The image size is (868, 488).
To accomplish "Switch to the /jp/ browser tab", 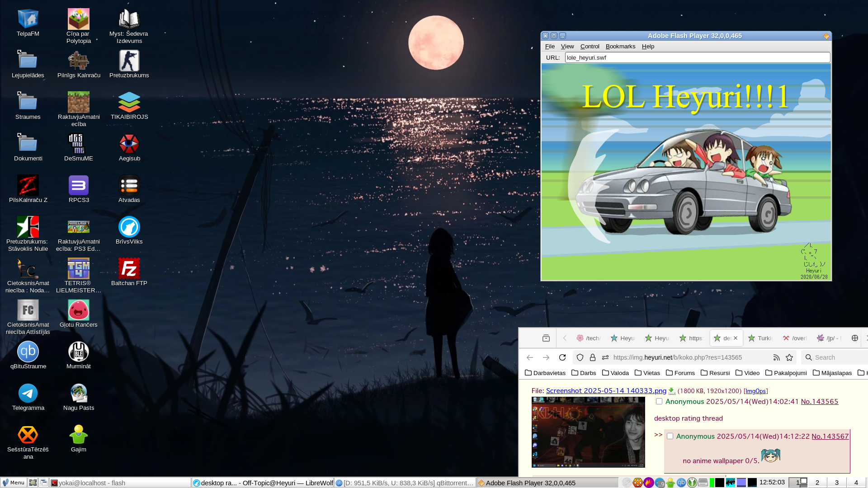I will click(x=829, y=338).
